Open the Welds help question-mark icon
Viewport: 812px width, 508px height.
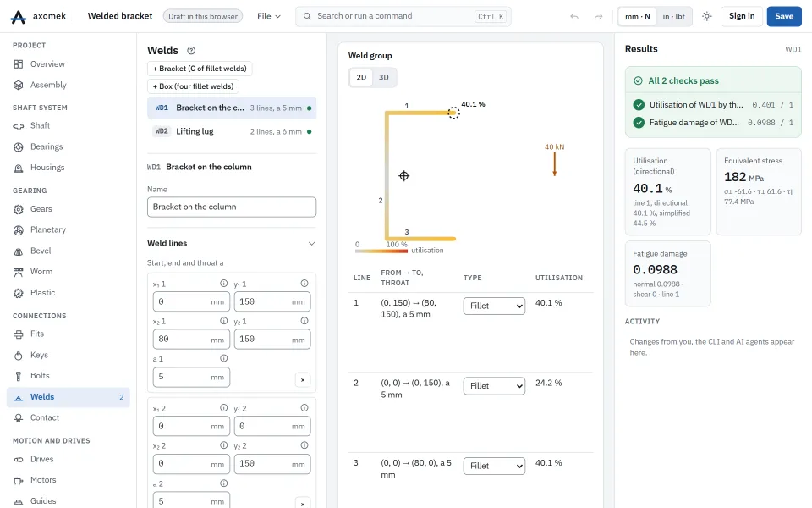click(191, 50)
